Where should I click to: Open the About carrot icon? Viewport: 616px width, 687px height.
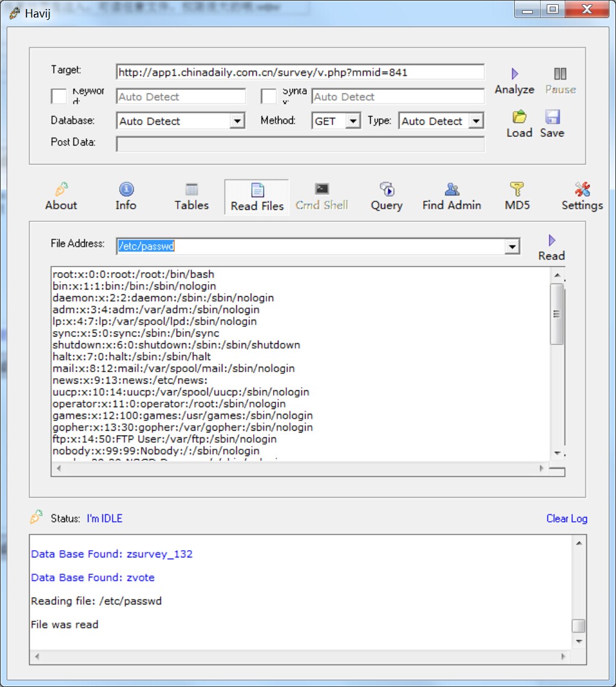tap(61, 189)
